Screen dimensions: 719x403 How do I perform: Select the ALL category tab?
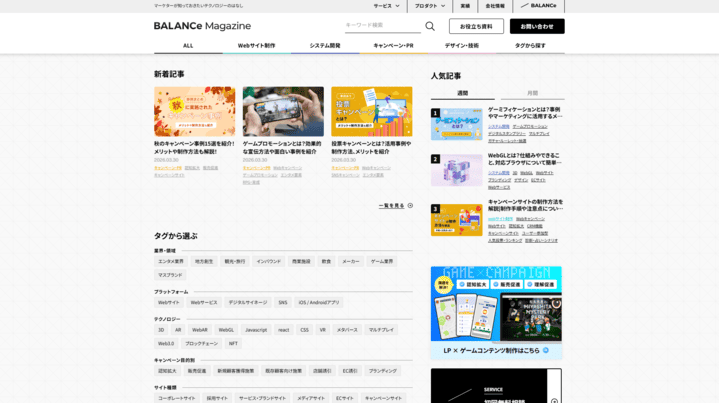pos(188,46)
